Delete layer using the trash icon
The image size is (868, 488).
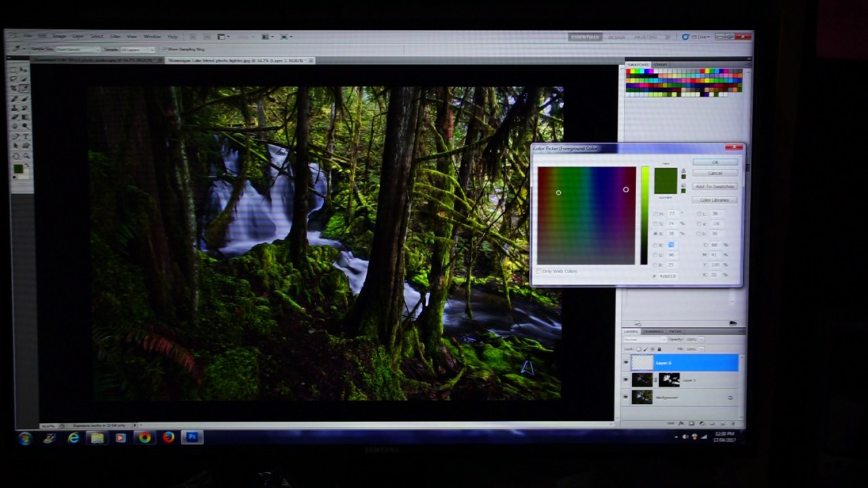[732, 423]
